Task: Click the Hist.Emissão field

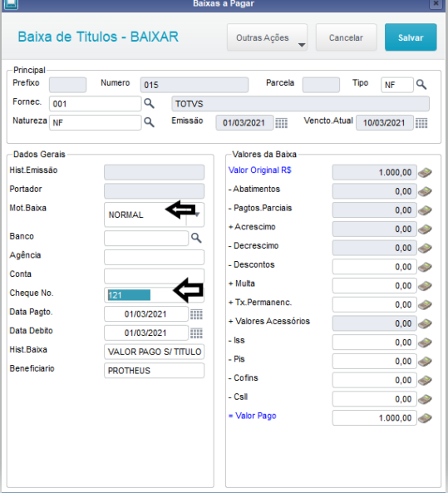Action: (154, 172)
